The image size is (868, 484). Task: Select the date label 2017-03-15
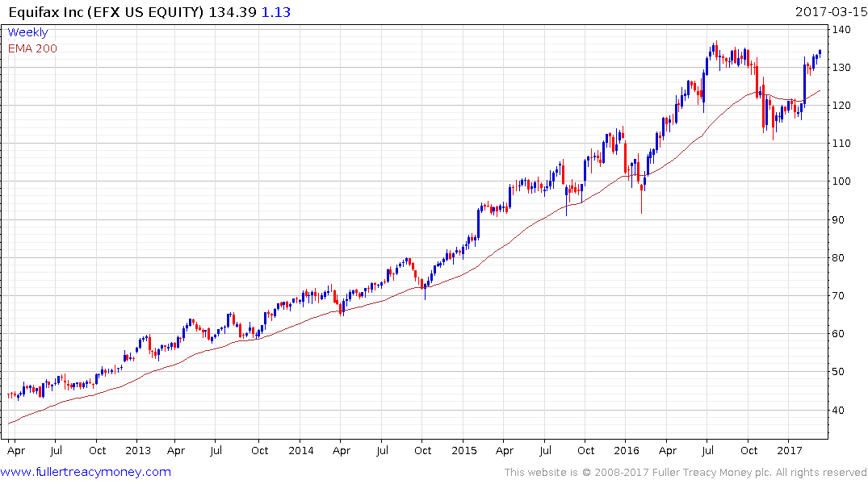[x=830, y=11]
